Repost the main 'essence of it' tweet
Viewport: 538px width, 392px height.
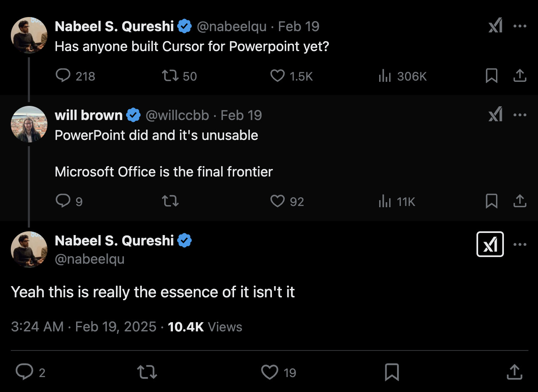[x=147, y=372]
